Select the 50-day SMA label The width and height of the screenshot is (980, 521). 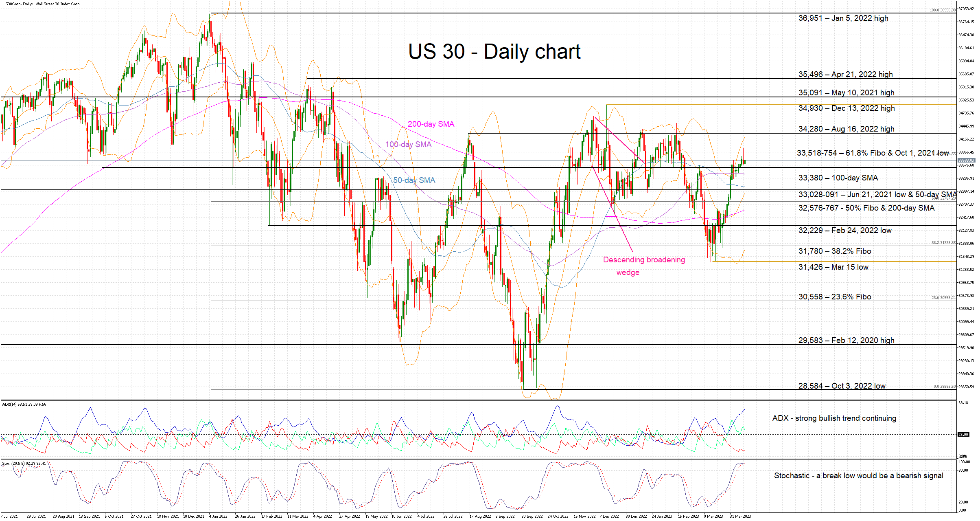[x=414, y=180]
